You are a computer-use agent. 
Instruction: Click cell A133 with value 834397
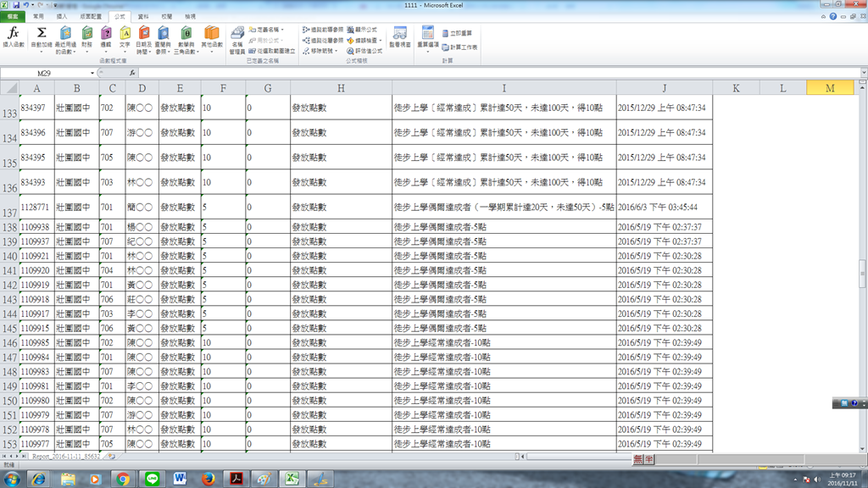[36, 108]
